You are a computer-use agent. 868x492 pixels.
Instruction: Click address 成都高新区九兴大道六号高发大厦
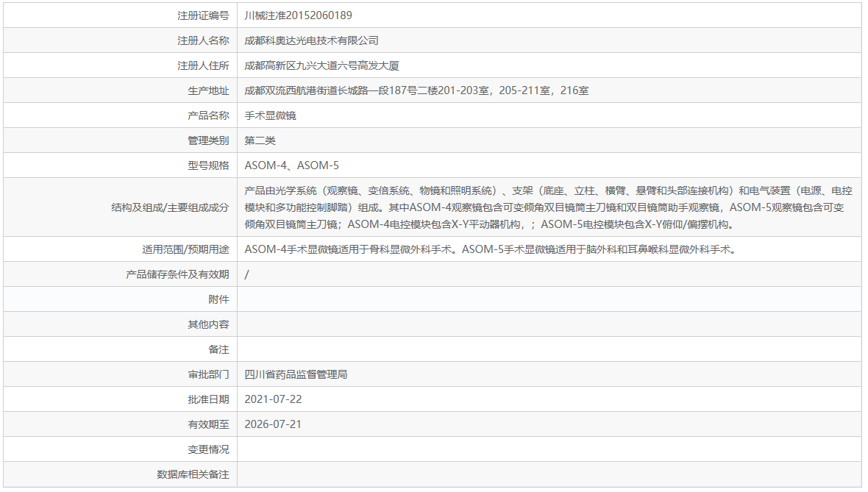pos(321,65)
